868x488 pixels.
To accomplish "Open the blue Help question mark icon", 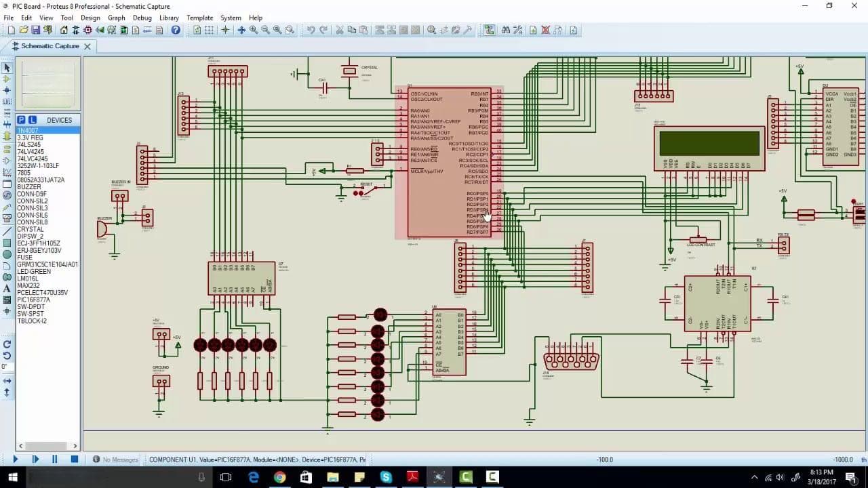I will point(176,30).
